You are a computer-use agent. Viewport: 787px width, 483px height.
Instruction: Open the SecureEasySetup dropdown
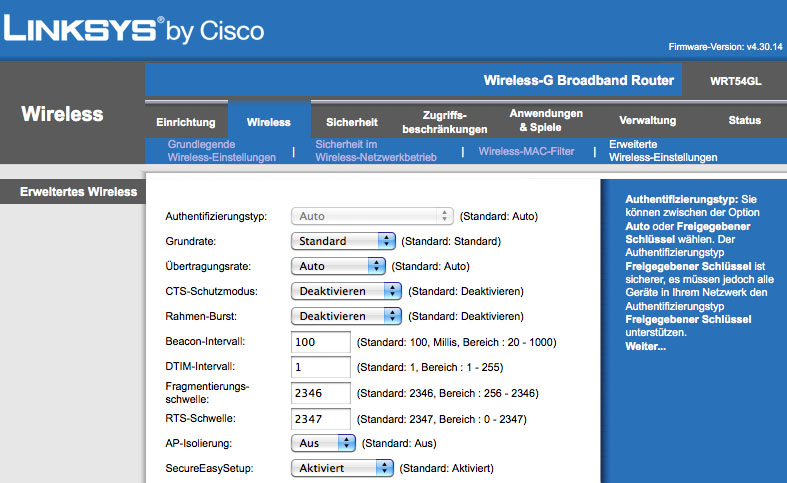[342, 468]
